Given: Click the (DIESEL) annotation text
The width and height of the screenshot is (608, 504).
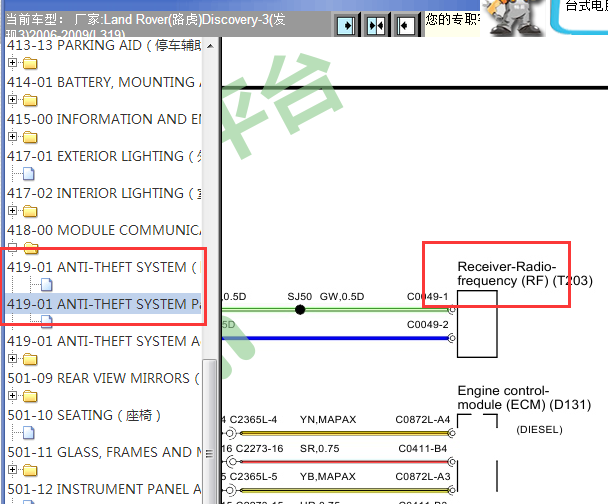Looking at the screenshot, I should pos(539,430).
